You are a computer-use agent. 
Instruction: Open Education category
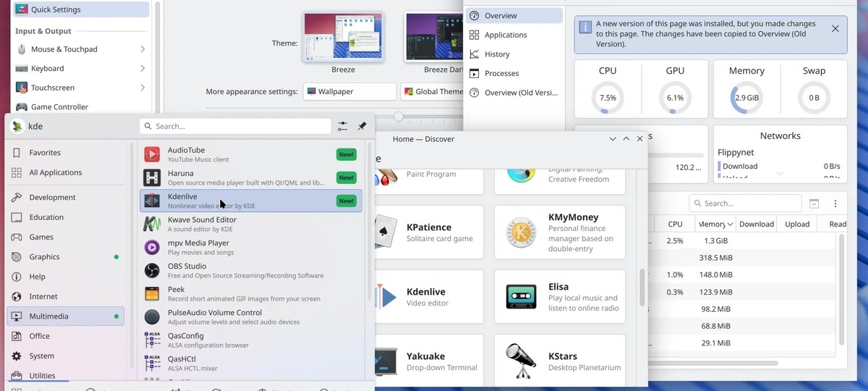tap(67, 217)
